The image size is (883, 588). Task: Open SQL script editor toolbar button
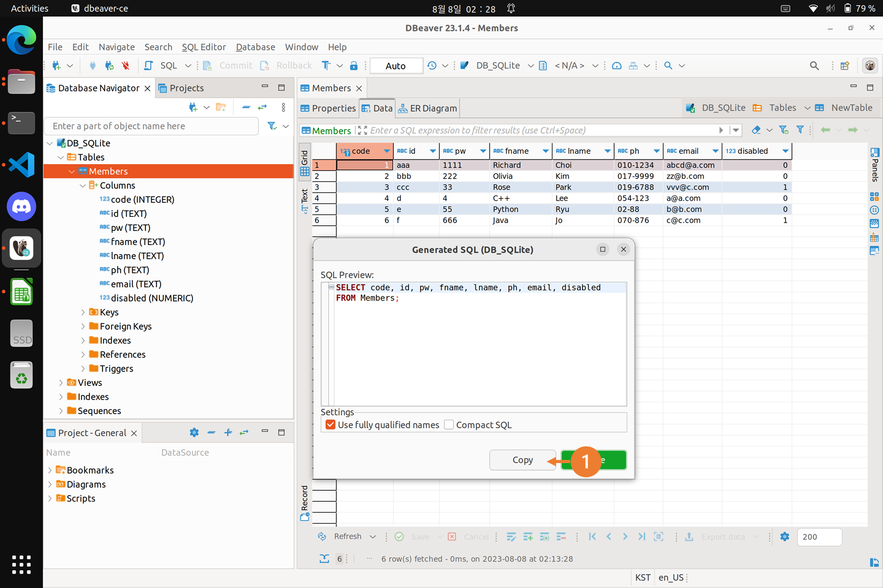click(x=149, y=65)
